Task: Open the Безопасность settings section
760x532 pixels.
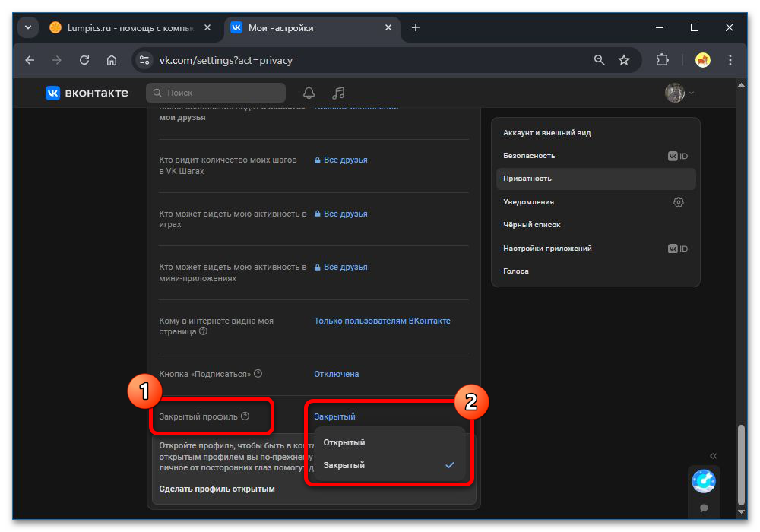Action: click(x=529, y=156)
